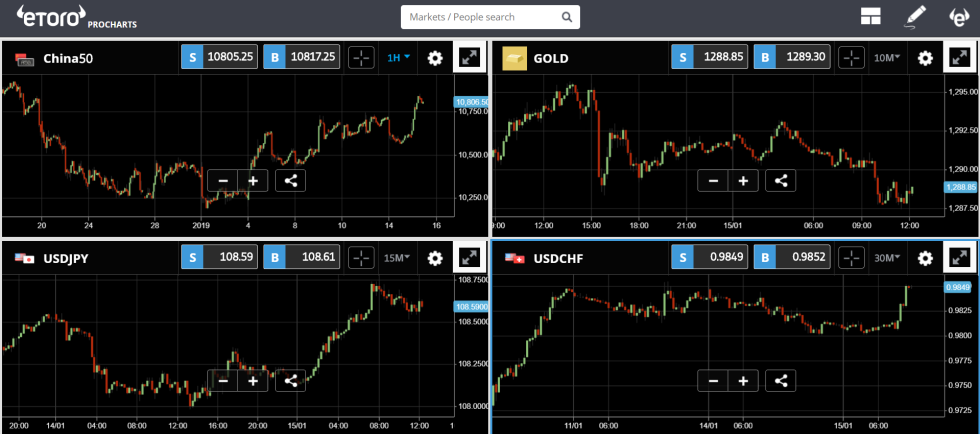Screen dimensions: 980x434
Task: Select the pencil drawing tool in header
Action: point(915,17)
